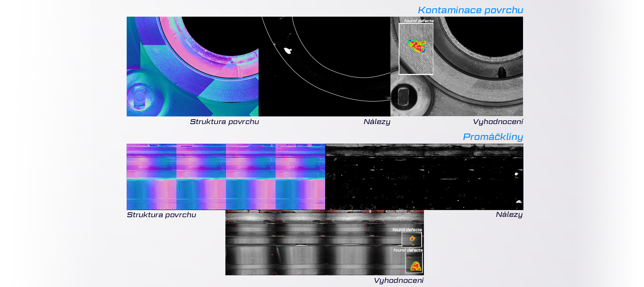
Task: Click the 'Struktura povrchu' caption under striped image
Action: coord(161,215)
